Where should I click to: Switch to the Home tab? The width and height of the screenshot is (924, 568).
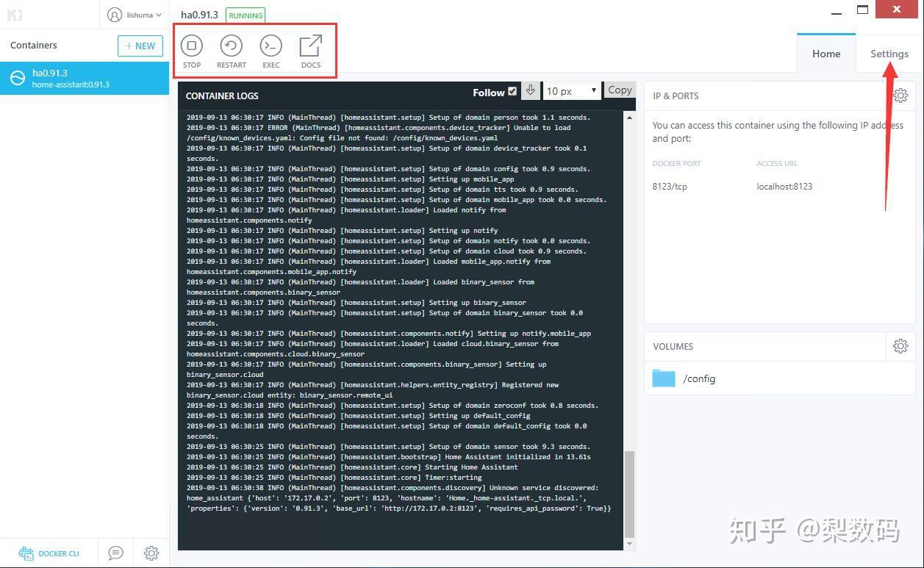click(x=825, y=54)
